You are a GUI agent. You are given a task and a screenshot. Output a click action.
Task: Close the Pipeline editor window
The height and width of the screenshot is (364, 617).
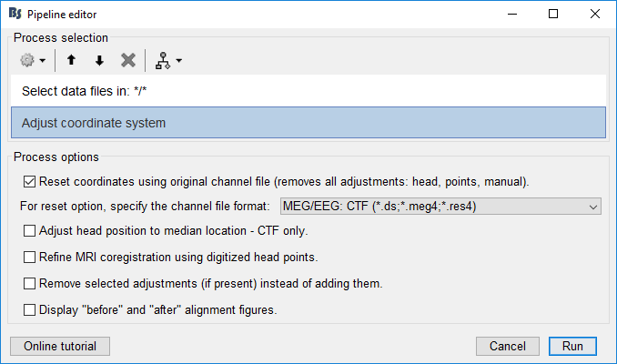click(x=595, y=15)
